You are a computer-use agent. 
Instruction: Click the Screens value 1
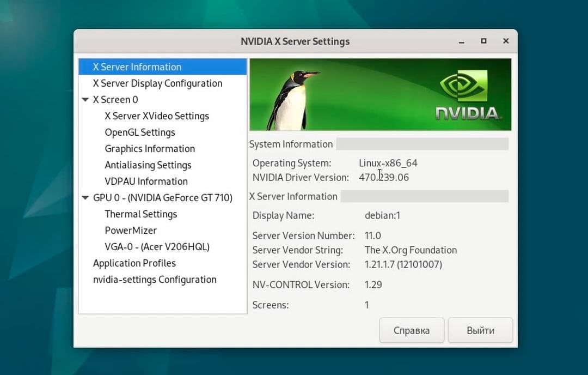[367, 305]
